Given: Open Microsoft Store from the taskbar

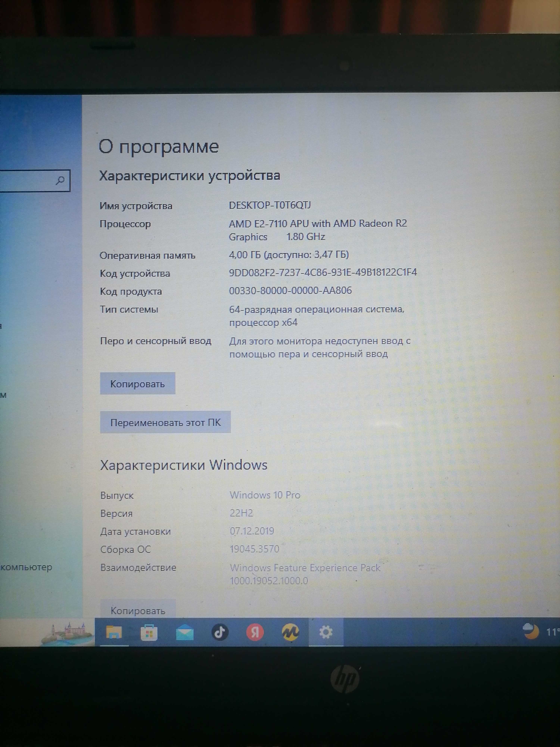Looking at the screenshot, I should (x=149, y=632).
